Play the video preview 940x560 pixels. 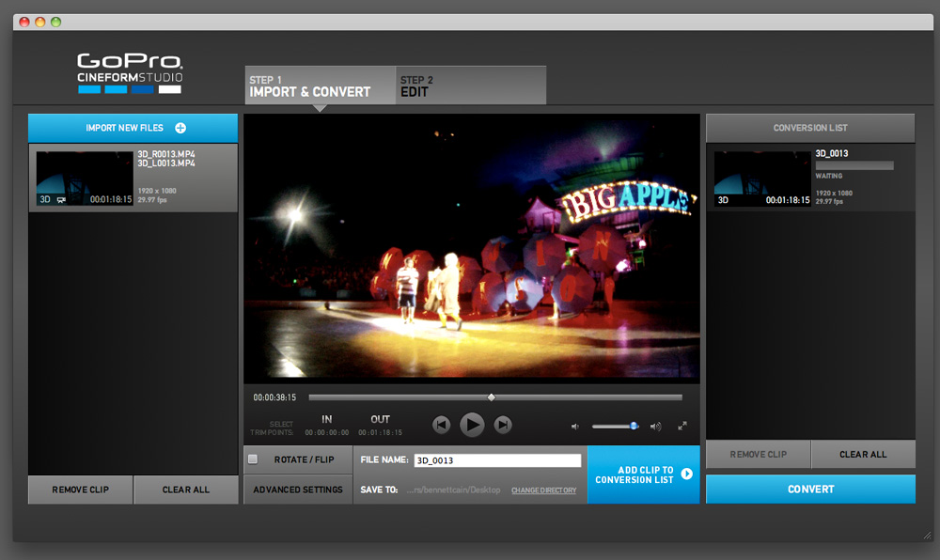(x=472, y=425)
